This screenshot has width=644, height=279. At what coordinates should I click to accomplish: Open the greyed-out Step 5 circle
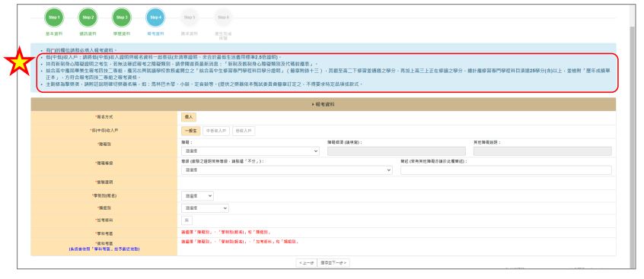[190, 17]
